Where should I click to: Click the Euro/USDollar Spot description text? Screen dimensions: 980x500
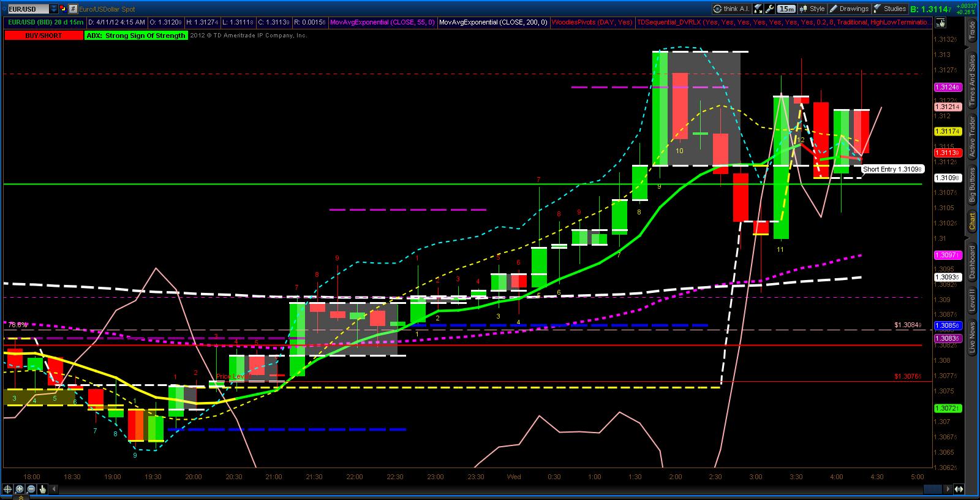[107, 9]
